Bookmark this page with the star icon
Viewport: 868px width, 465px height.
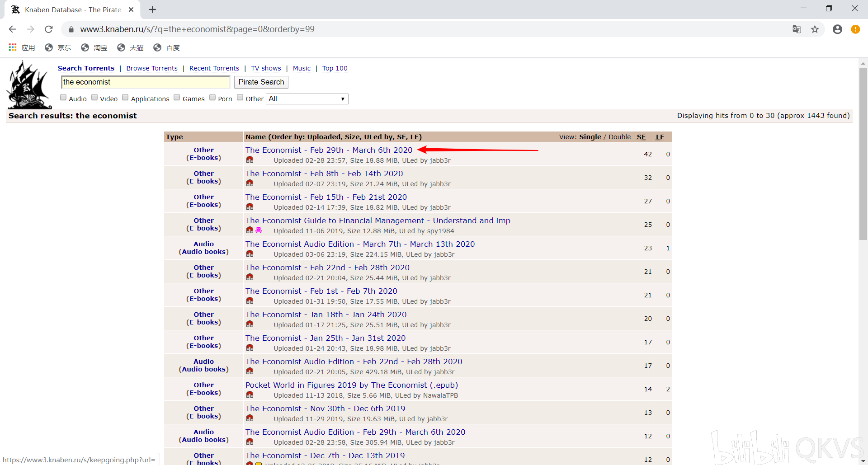[815, 29]
